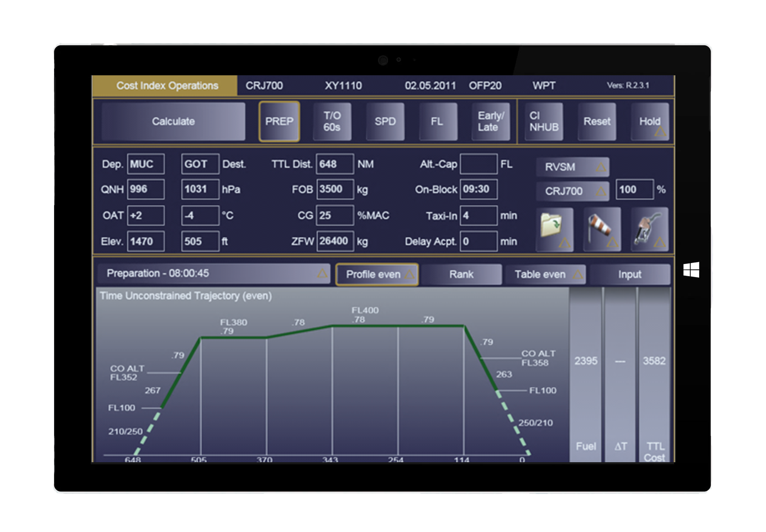Expand the CRJ700 aircraft dropdown

pos(572,191)
